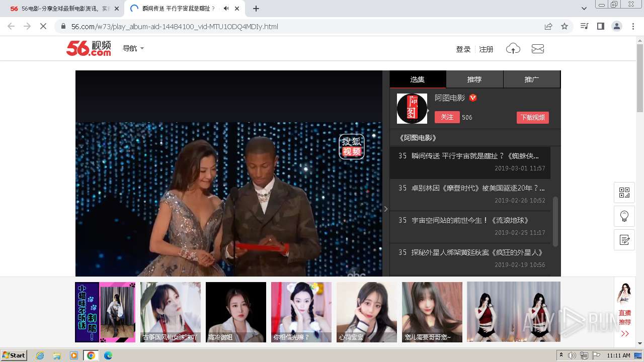Select episode 卓别林因《摩登时代》
This screenshot has height=362, width=644.
click(x=470, y=194)
